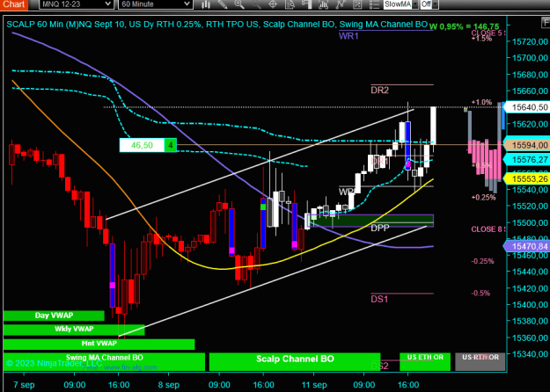
Task: Click the +1.0% level label
Action: pyautogui.click(x=481, y=102)
